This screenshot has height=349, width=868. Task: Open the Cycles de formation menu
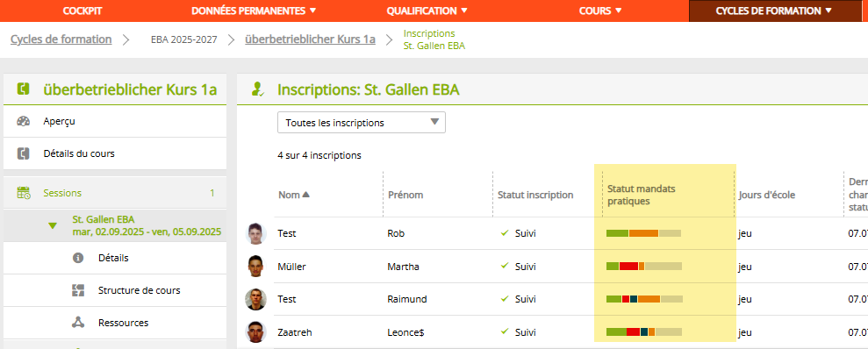774,11
